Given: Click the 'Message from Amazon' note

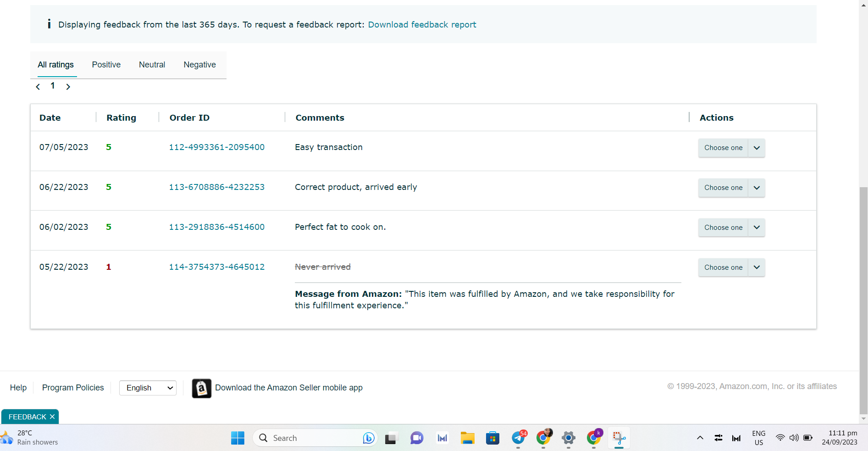Looking at the screenshot, I should 485,300.
